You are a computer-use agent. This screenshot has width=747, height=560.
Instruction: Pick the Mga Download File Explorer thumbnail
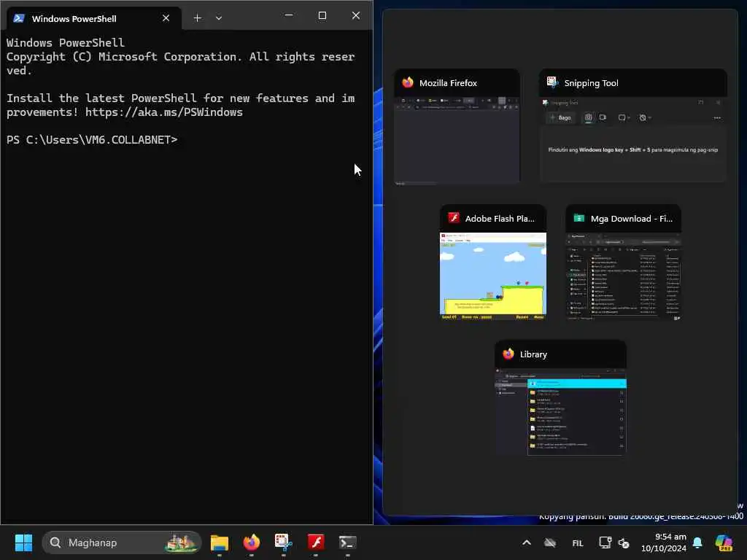[623, 262]
